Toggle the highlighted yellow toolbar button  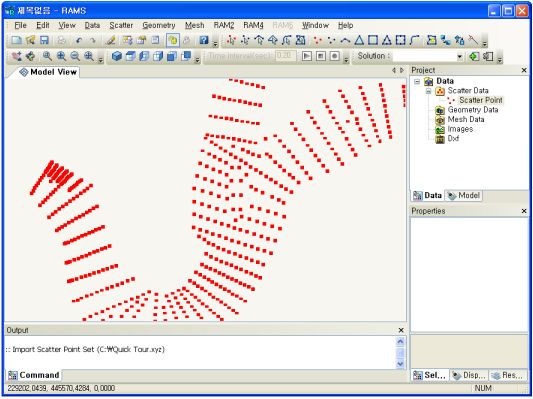pyautogui.click(x=173, y=40)
